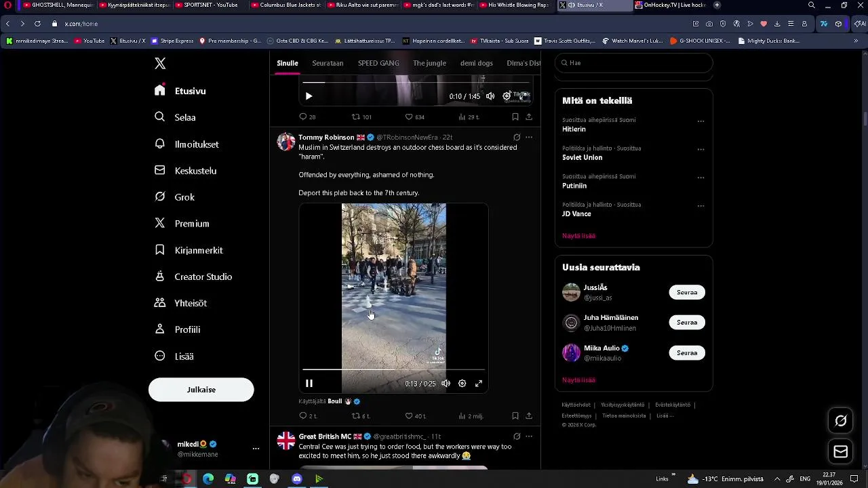The image size is (868, 488).
Task: Open options for JD Vance trend
Action: [x=701, y=206]
